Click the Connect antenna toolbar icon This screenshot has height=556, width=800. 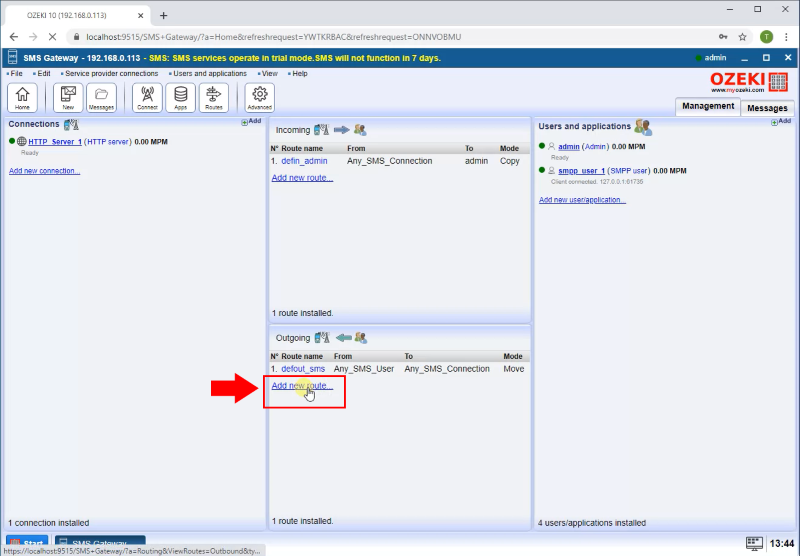pos(147,97)
